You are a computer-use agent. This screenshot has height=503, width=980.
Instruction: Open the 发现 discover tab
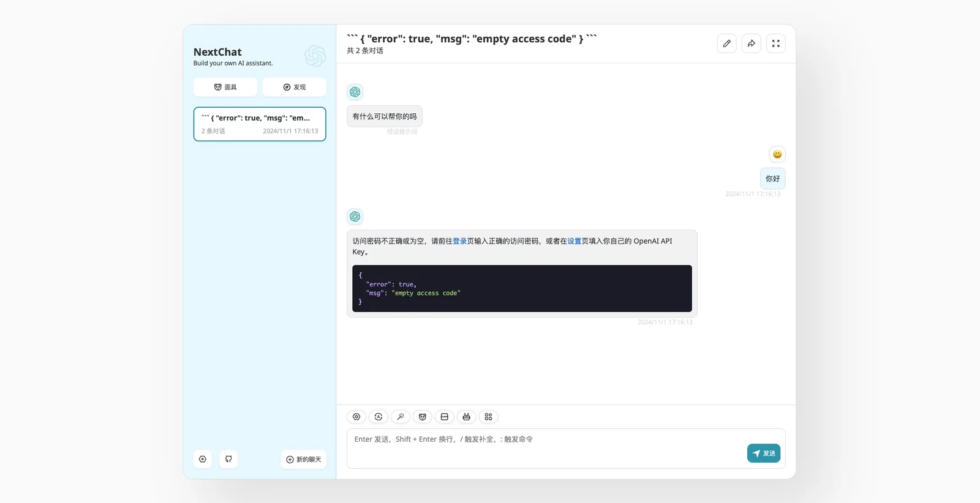coord(295,87)
